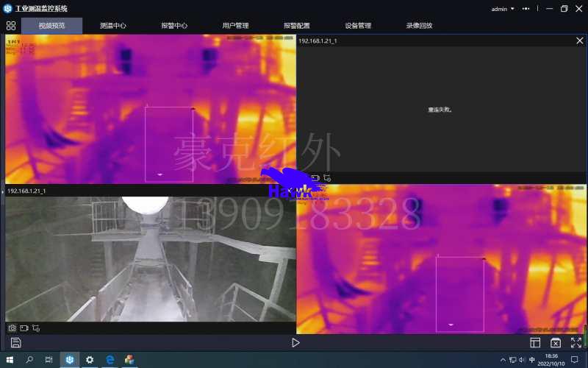Change the video window layout
This screenshot has height=368, width=588.
[x=535, y=343]
